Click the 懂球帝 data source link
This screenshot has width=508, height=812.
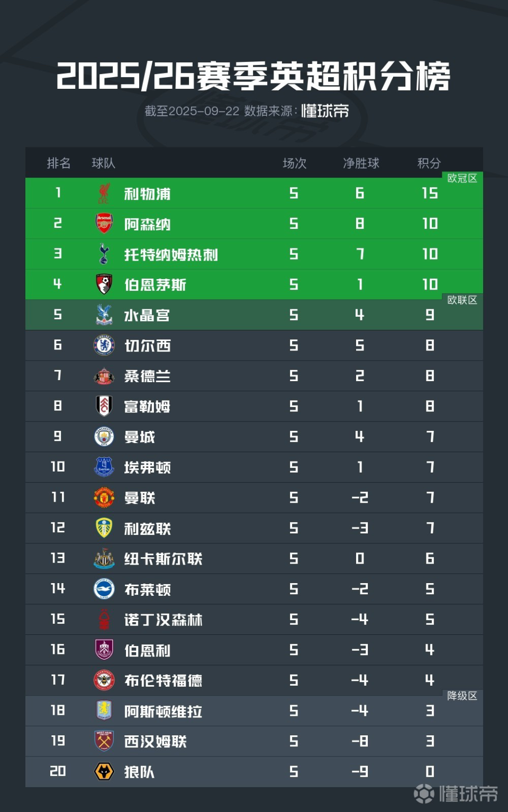click(325, 111)
